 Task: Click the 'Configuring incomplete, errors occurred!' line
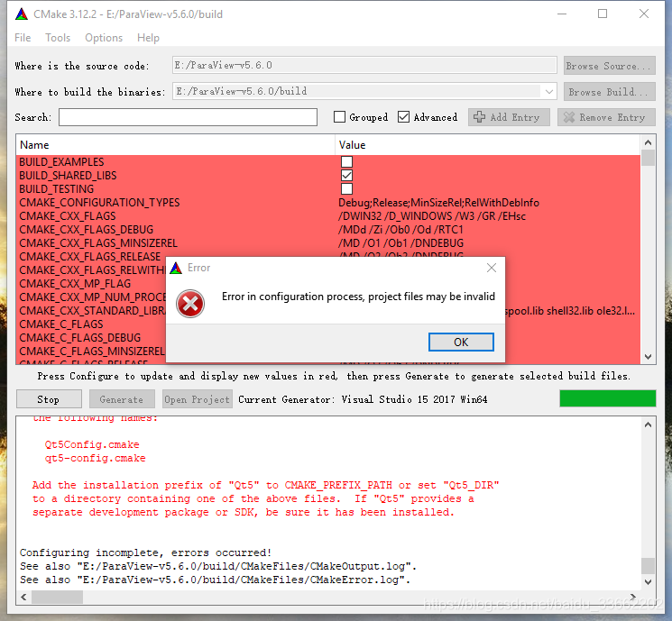point(146,553)
